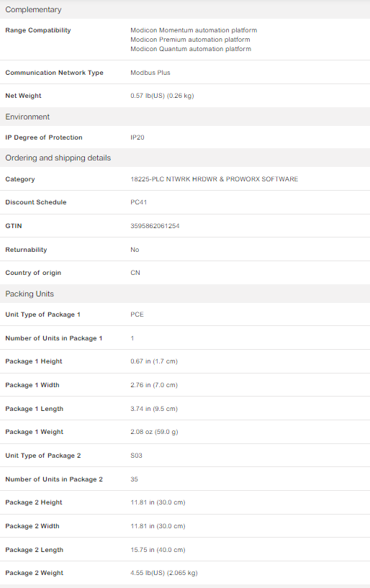Click the Unit Type of Package 2 value S03
This screenshot has height=588, width=370.
[136, 456]
